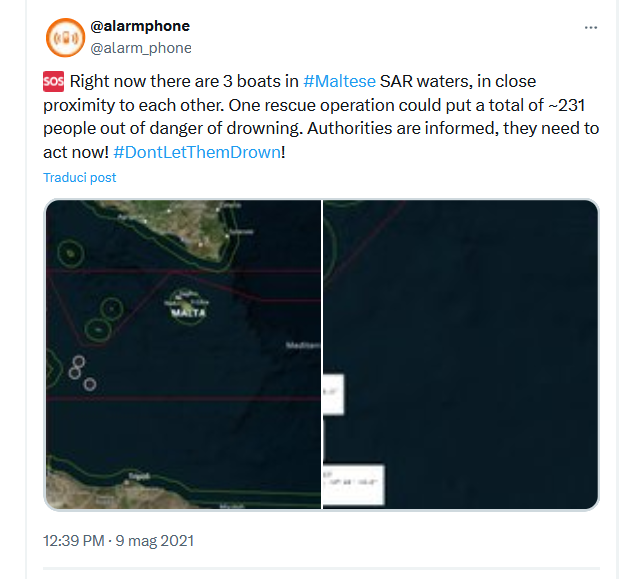
Task: Click the upper white coordinate label box
Action: pos(333,393)
